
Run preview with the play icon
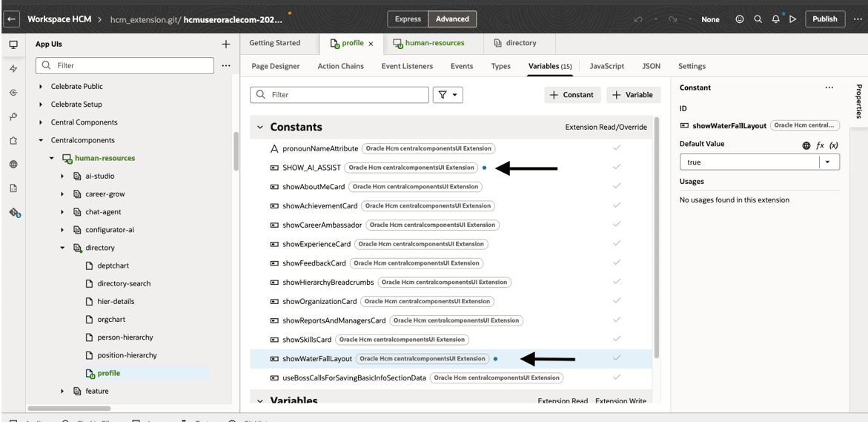coord(792,19)
